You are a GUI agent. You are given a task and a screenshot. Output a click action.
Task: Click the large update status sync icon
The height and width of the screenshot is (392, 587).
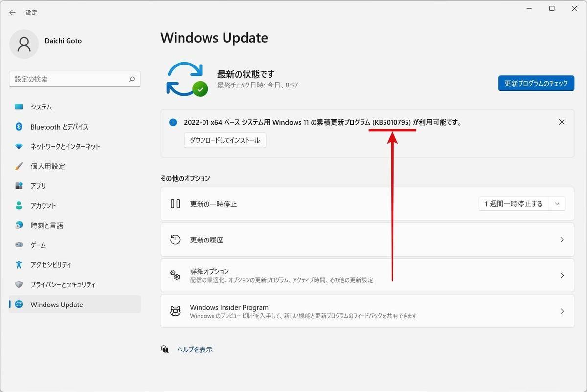(187, 79)
